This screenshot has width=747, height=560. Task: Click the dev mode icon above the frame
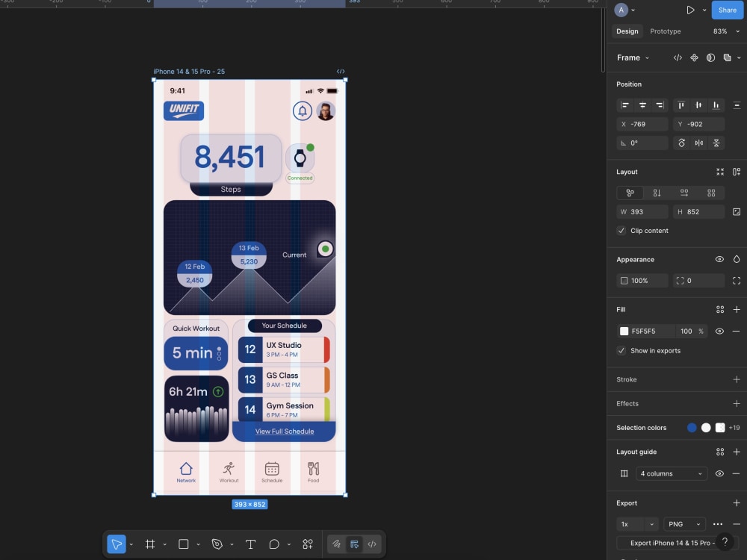[341, 72]
